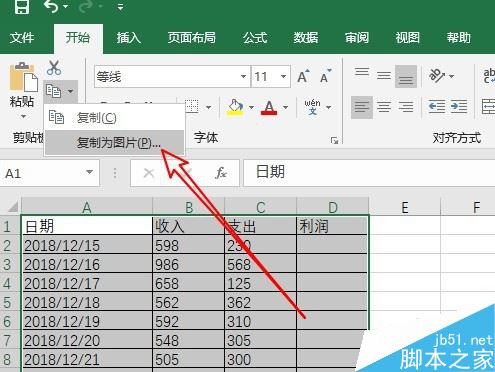Open the font color dropdown arrow
This screenshot has width=495, height=372.
pos(285,107)
